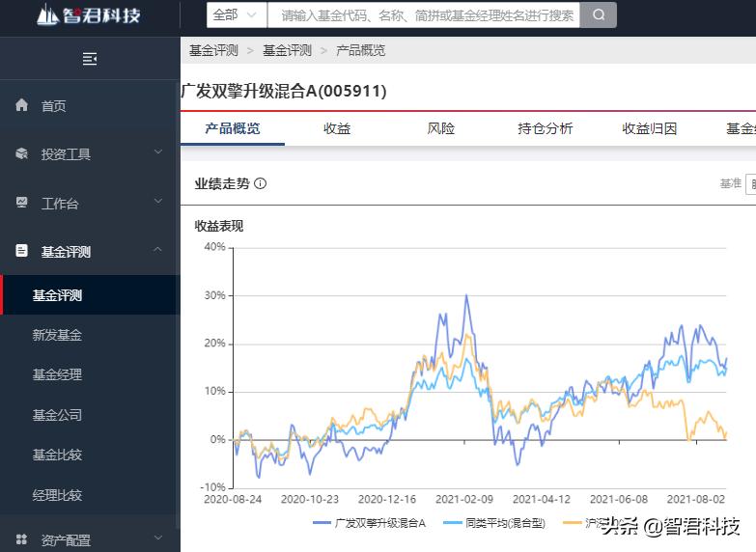Select the highlighted 基金评测 submenu item
The image size is (756, 552).
[90, 295]
